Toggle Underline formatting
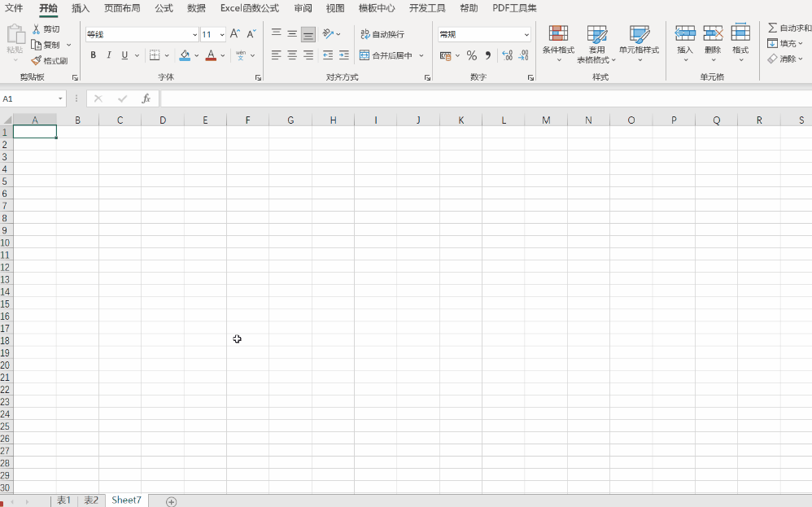 (124, 55)
